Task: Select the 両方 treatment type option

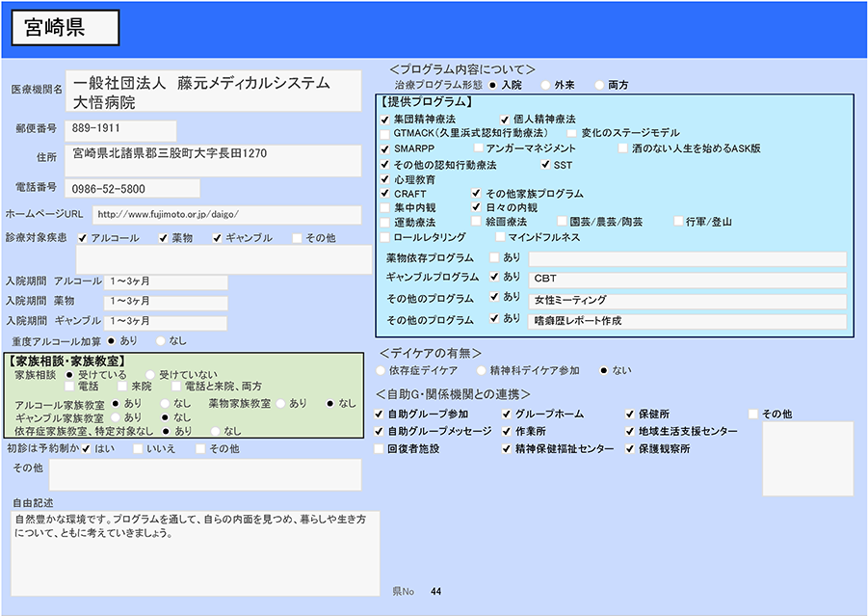Action: click(599, 86)
